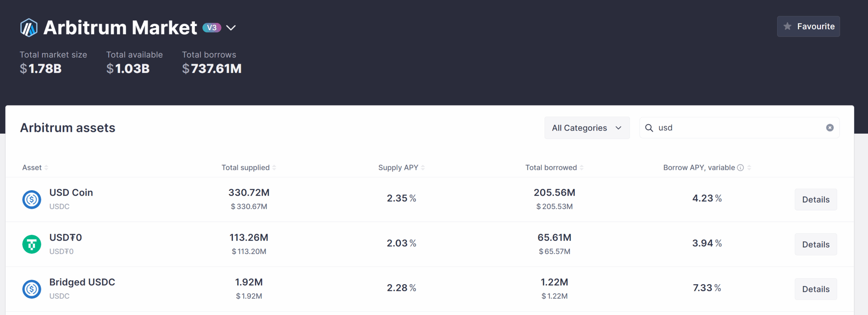Image resolution: width=868 pixels, height=315 pixels.
Task: Click the Bridged USDC token icon
Action: [x=32, y=289]
